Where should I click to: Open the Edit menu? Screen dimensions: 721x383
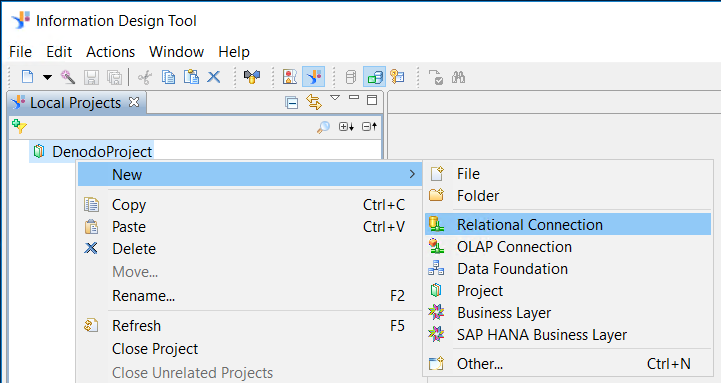(x=59, y=51)
